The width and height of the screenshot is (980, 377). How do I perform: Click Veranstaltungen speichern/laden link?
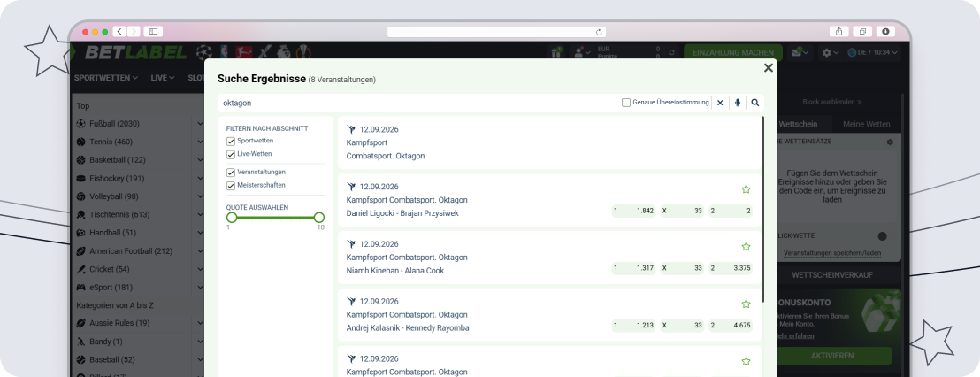[832, 253]
